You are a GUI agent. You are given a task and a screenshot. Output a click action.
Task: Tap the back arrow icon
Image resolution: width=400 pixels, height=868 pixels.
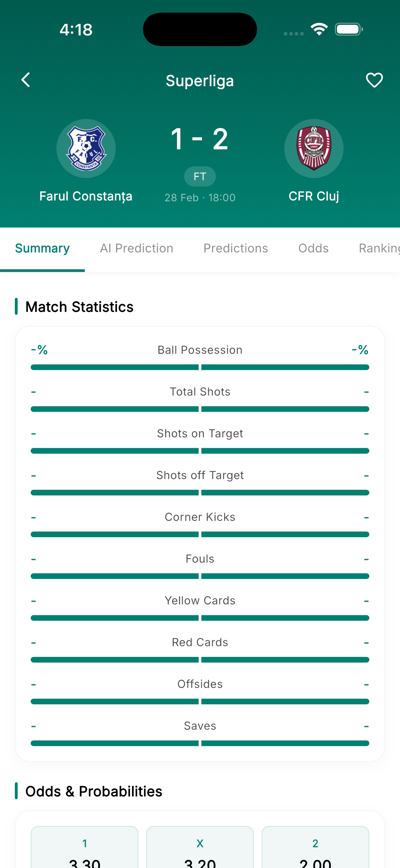click(x=26, y=80)
